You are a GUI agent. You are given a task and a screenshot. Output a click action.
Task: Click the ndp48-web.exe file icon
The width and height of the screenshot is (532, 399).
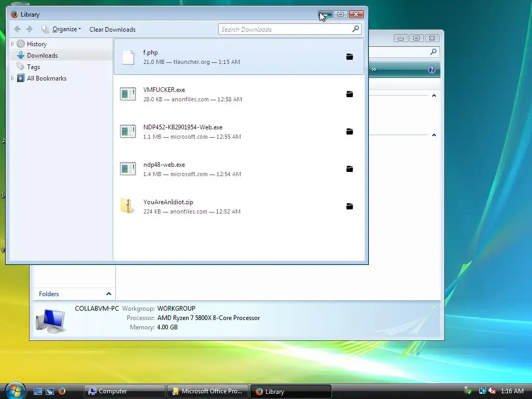click(x=128, y=169)
